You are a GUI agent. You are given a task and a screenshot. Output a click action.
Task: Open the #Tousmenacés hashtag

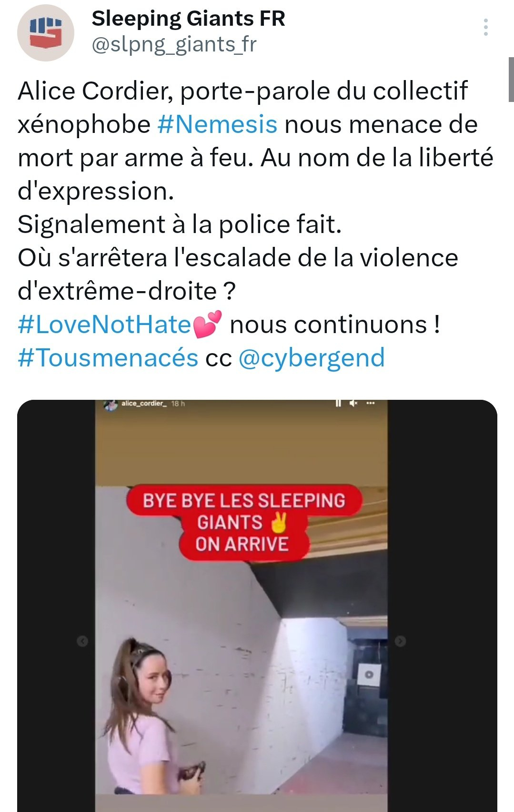click(108, 358)
